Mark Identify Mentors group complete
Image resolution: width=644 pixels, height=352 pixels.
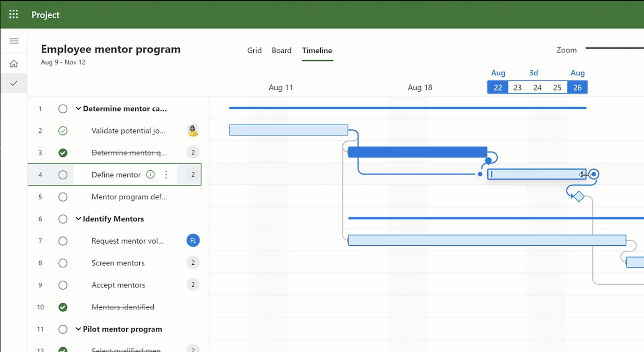tap(63, 219)
